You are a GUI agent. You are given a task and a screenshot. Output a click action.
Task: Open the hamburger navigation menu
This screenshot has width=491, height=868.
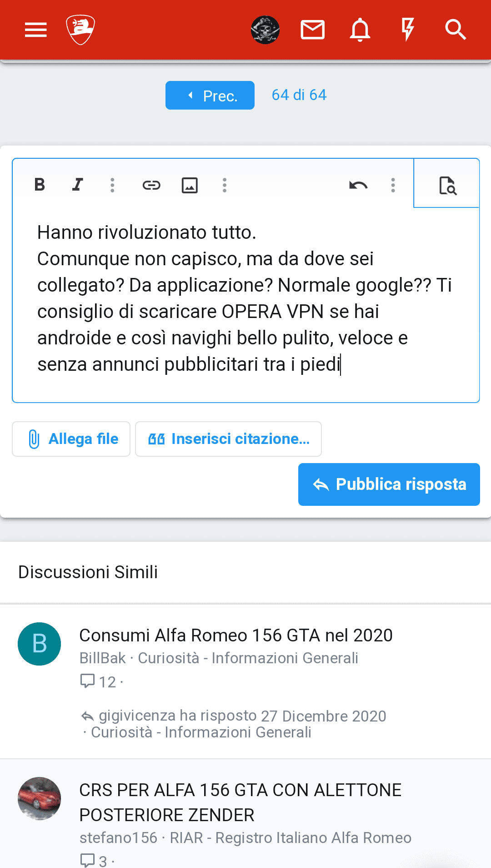click(36, 30)
